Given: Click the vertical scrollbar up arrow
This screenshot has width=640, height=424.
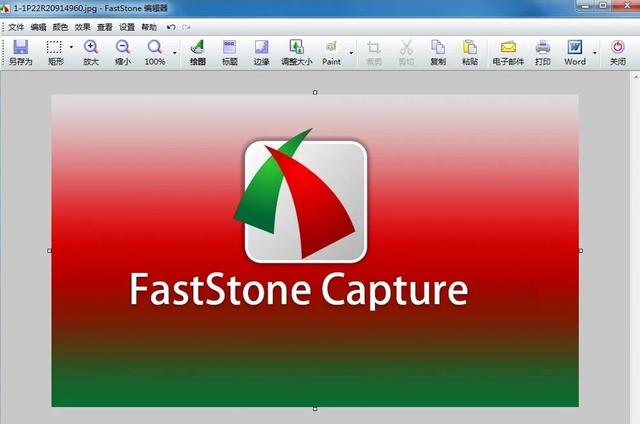Looking at the screenshot, I should pyautogui.click(x=636, y=76).
